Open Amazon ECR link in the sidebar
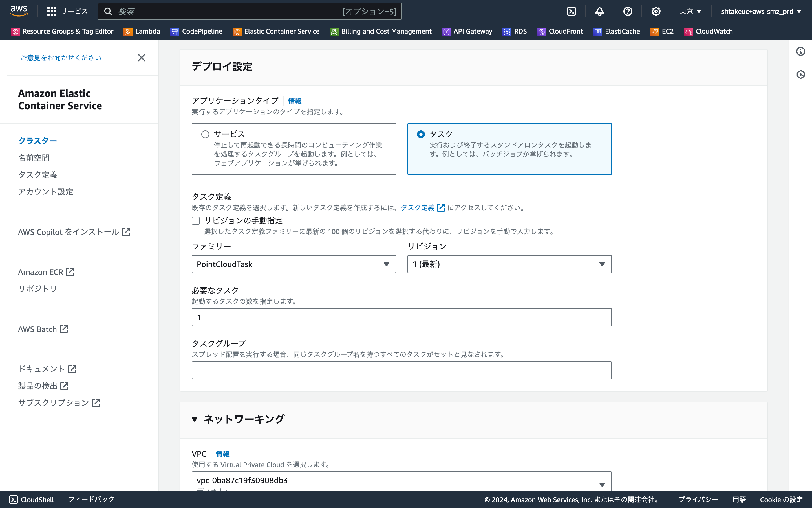This screenshot has height=508, width=812. 46,272
